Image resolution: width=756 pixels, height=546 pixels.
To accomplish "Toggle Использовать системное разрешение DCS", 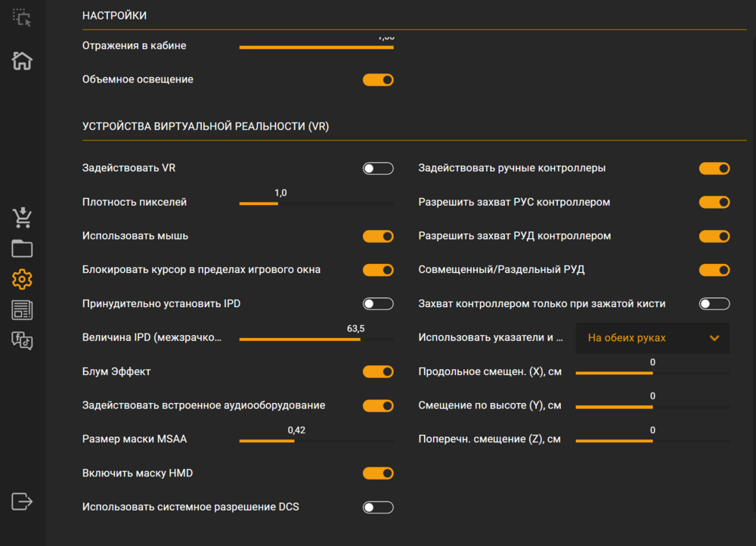I will coord(378,507).
